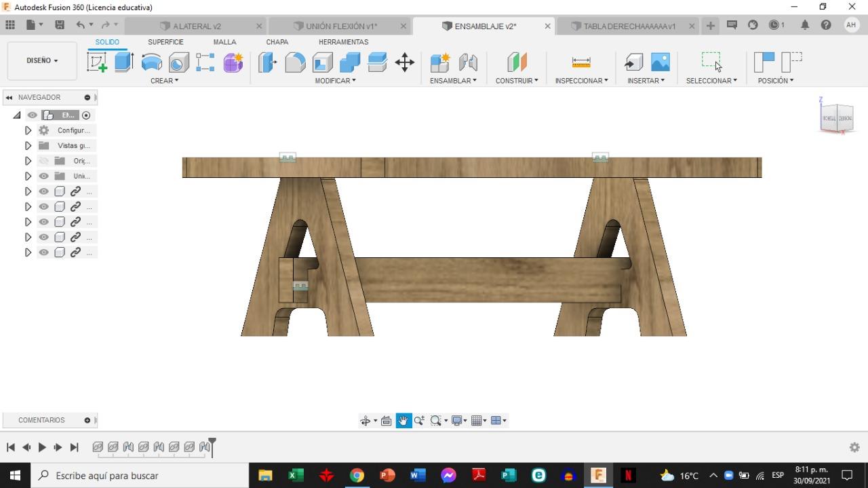Jump to the timeline beginning

(10, 447)
